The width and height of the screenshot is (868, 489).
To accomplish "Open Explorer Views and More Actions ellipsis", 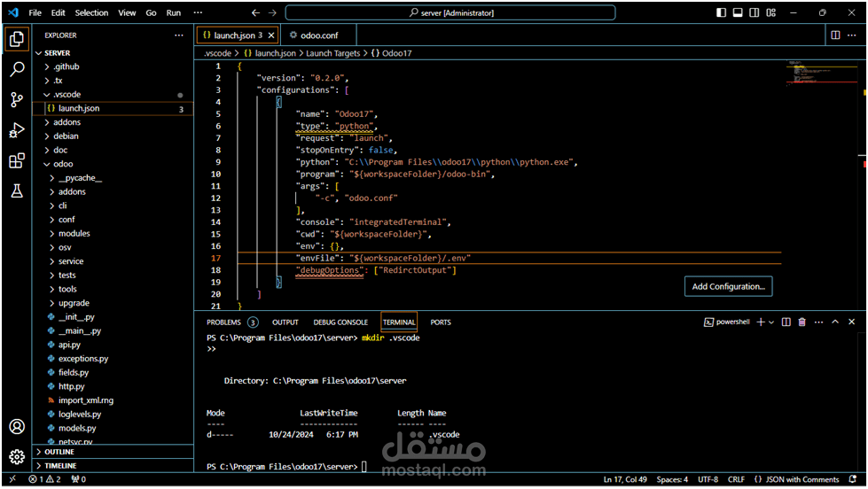I will coord(179,35).
